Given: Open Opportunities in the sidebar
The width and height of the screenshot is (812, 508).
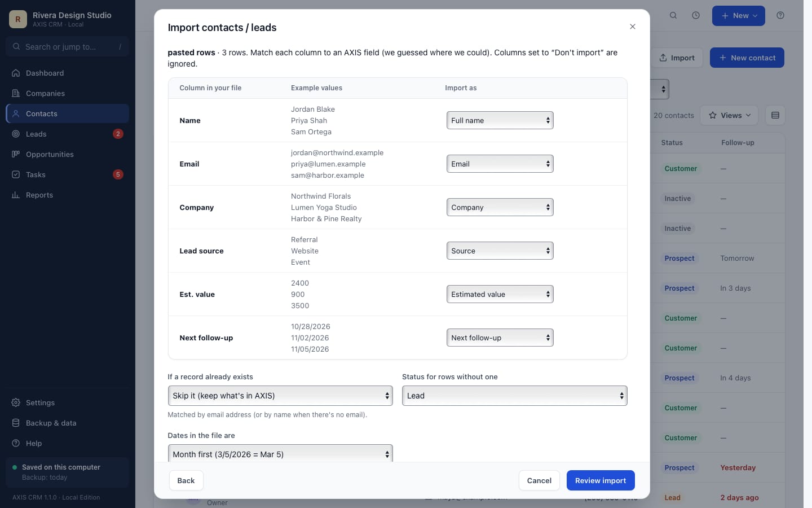Looking at the screenshot, I should (68, 154).
